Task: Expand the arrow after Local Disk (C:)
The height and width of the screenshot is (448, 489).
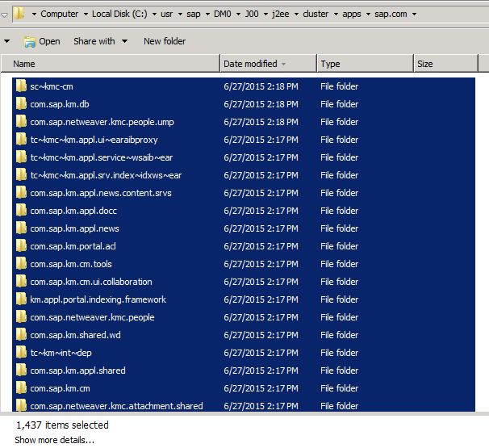Action: pyautogui.click(x=154, y=14)
